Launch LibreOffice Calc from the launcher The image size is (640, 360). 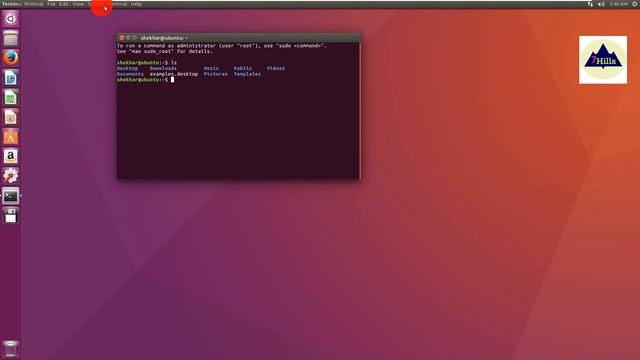pos(11,98)
